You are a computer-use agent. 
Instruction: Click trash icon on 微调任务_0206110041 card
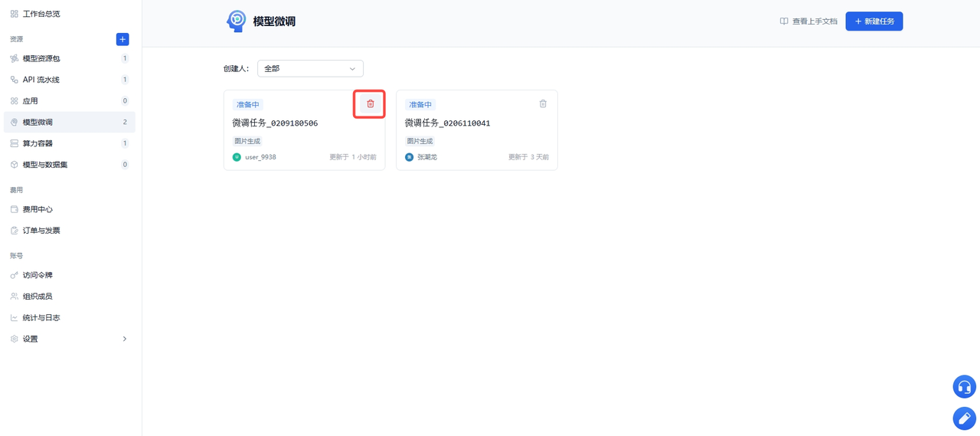pyautogui.click(x=543, y=104)
